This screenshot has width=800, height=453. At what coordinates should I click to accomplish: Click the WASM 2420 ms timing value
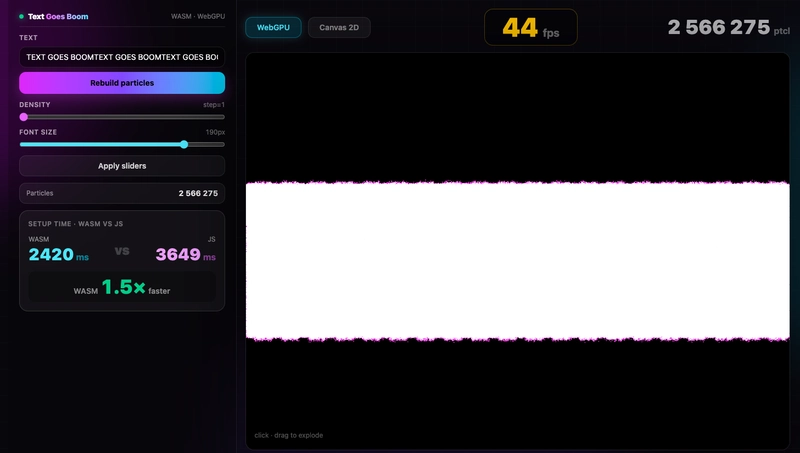point(58,255)
